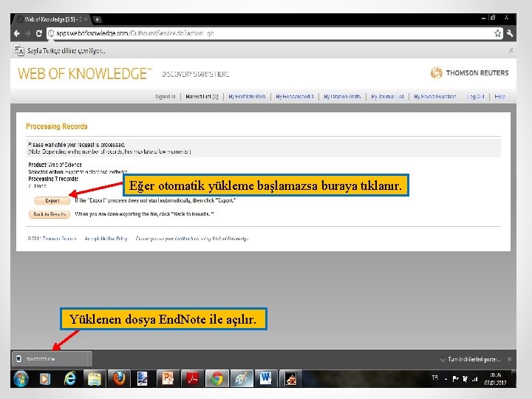Select the Web of Knowledge browser tab

coord(52,19)
